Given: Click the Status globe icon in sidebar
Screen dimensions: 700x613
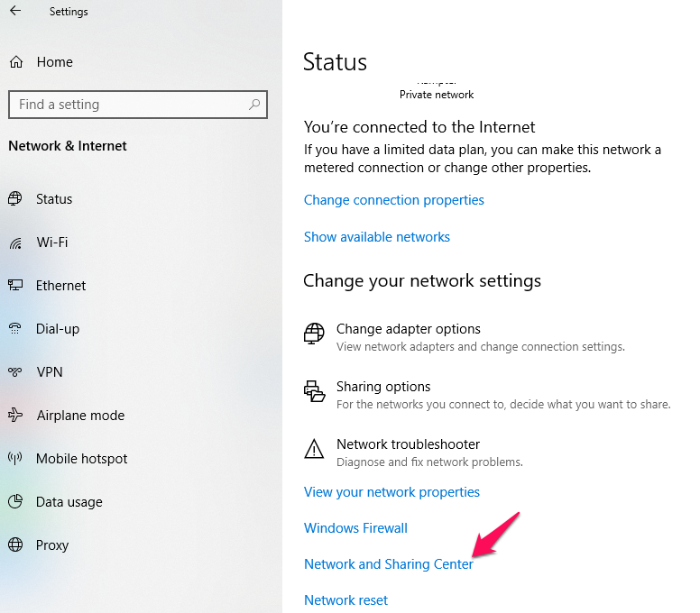Looking at the screenshot, I should coord(15,199).
